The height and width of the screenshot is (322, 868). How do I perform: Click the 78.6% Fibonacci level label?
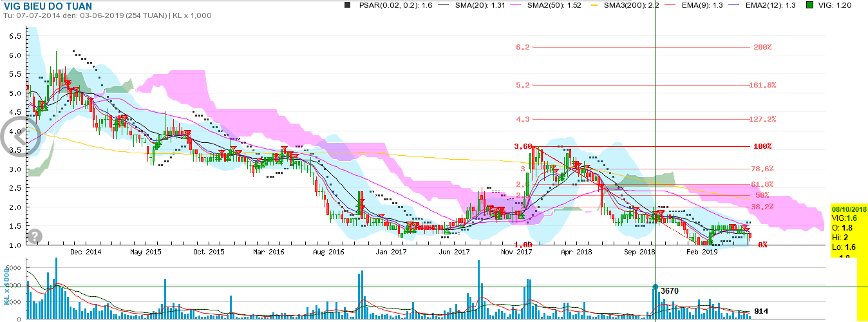coord(762,169)
